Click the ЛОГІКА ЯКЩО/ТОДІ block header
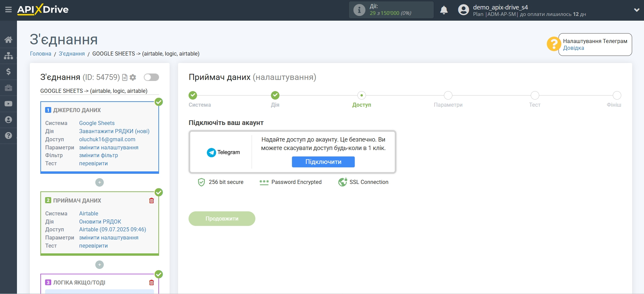Image resolution: width=644 pixels, height=294 pixels. [79, 283]
